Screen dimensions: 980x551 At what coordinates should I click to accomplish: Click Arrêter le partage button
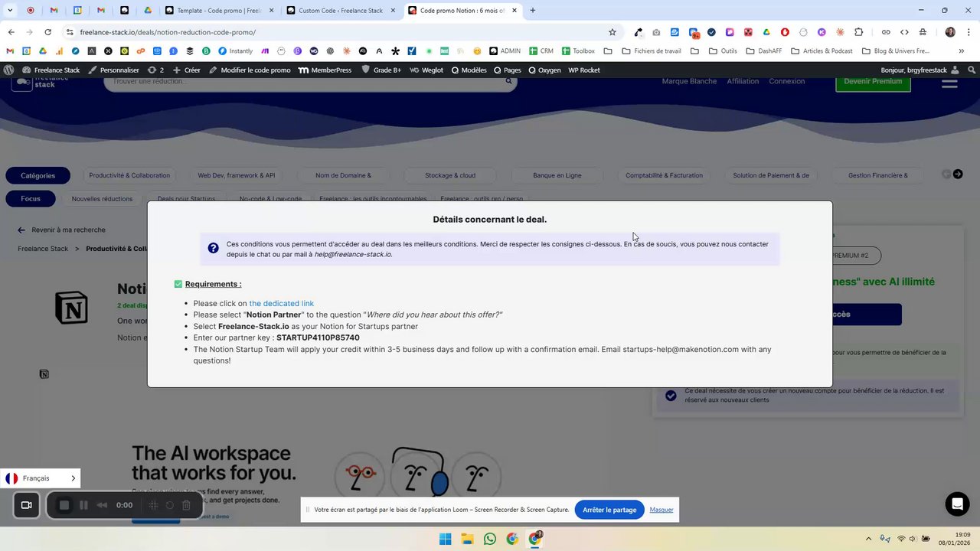tap(609, 510)
